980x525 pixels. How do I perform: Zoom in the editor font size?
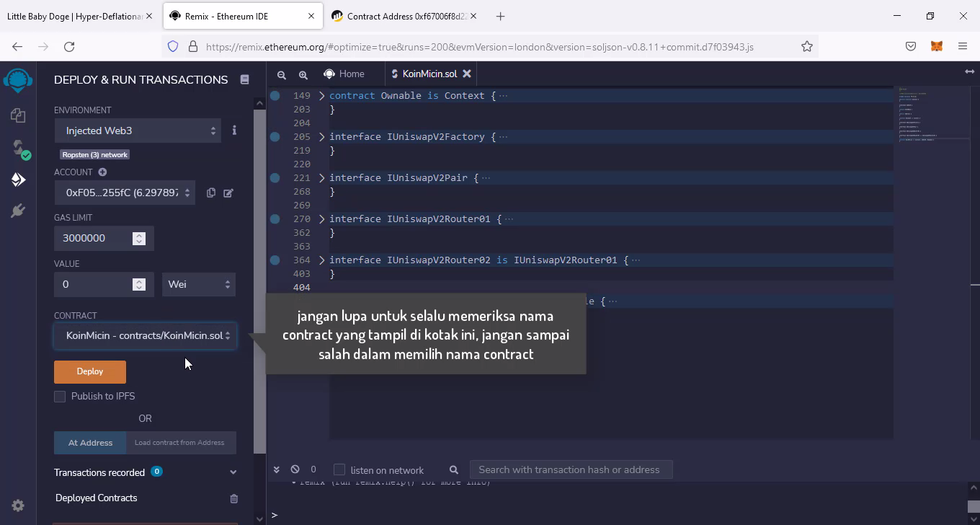(x=303, y=74)
